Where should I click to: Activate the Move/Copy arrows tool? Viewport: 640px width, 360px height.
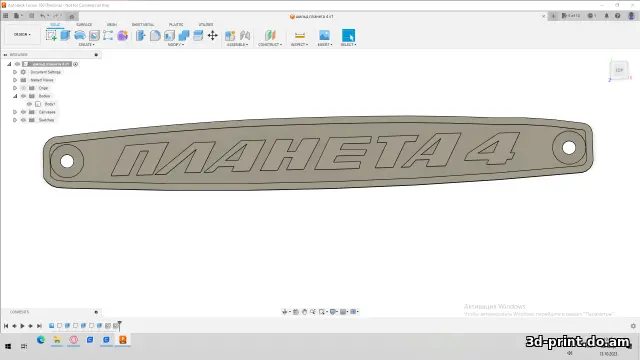click(x=213, y=36)
